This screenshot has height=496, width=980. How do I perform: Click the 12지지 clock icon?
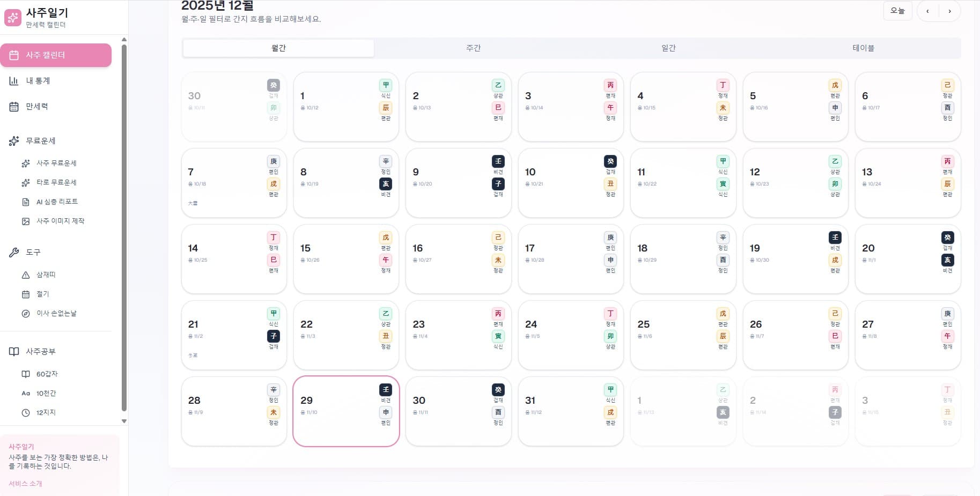[26, 413]
